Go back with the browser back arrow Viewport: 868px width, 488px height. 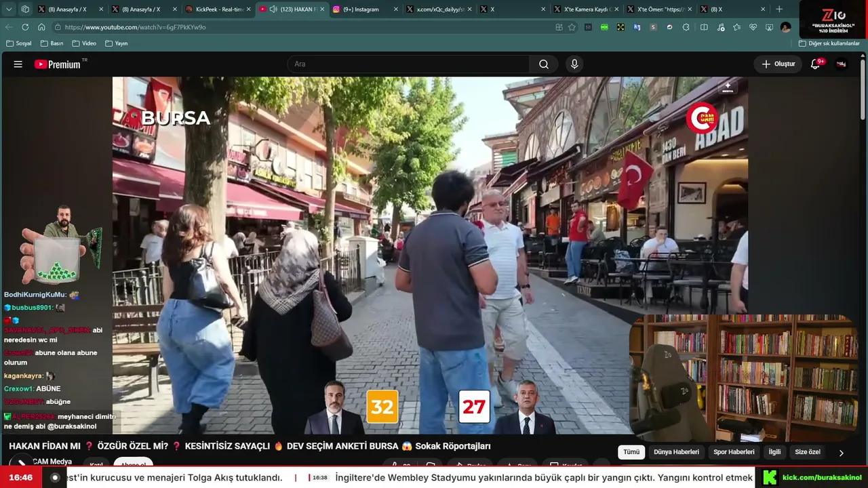tap(9, 27)
